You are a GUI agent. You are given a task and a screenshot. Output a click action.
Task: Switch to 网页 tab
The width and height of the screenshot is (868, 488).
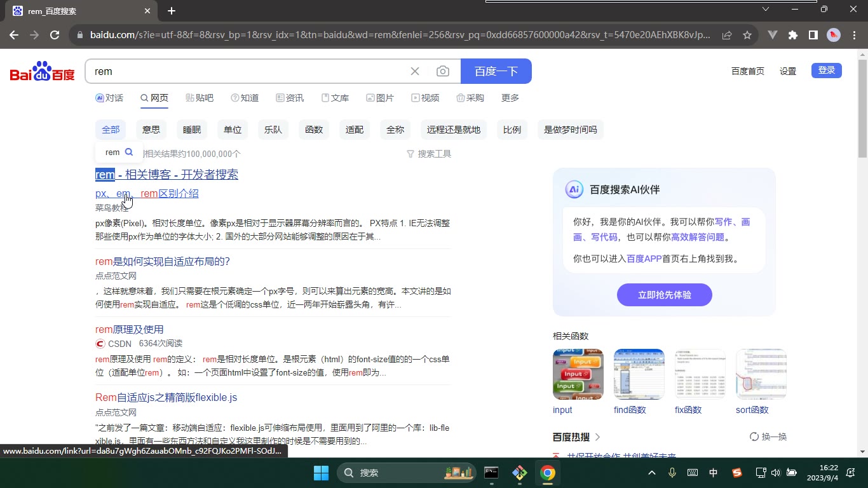tap(154, 98)
